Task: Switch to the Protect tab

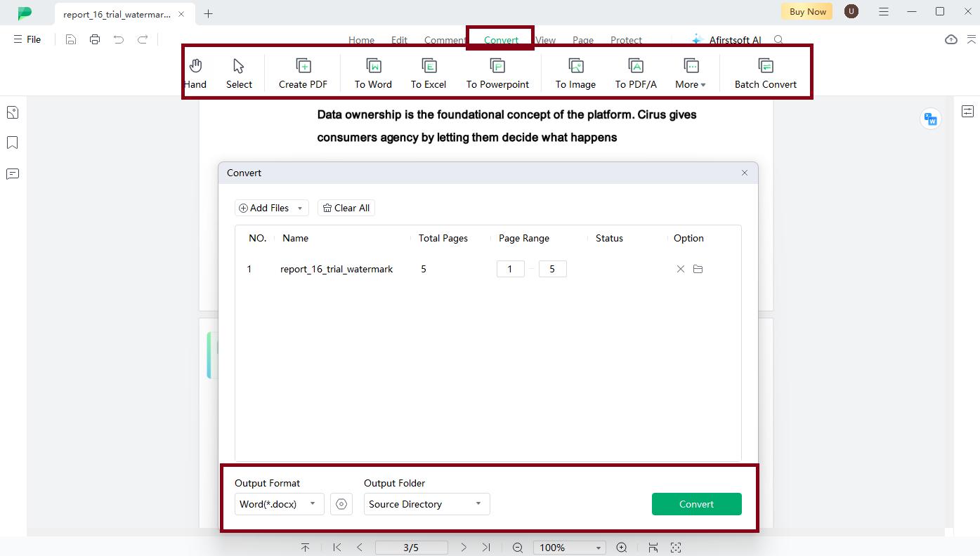Action: click(626, 41)
